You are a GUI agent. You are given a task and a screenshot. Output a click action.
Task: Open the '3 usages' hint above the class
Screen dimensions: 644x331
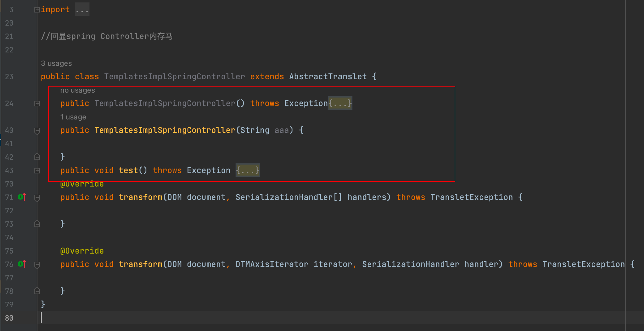coord(56,63)
